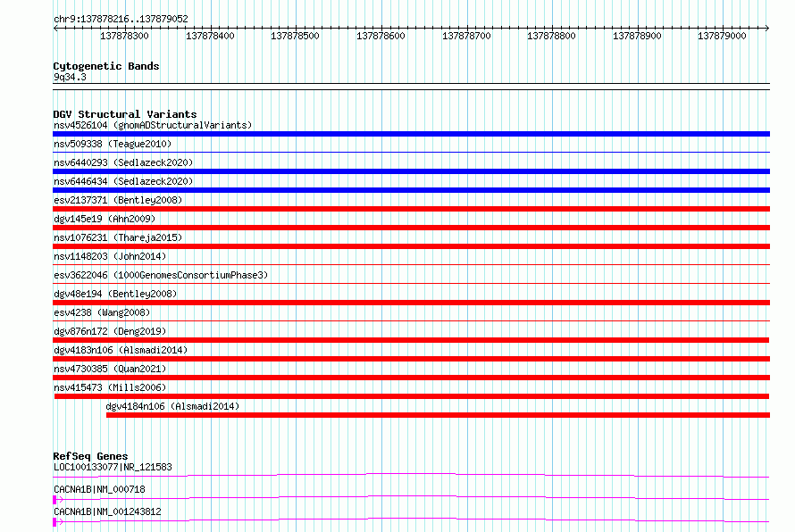
Task: Click the red bar under nsv4730385
Action: tap(411, 378)
